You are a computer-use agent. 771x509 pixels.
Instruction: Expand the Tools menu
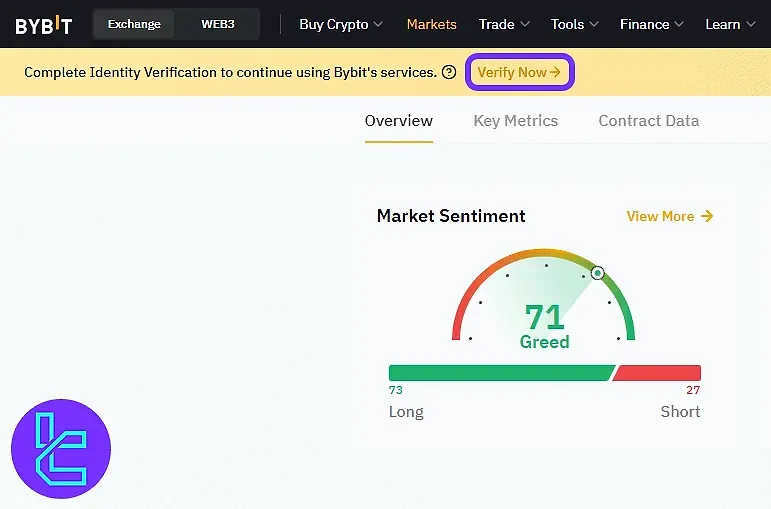point(575,24)
